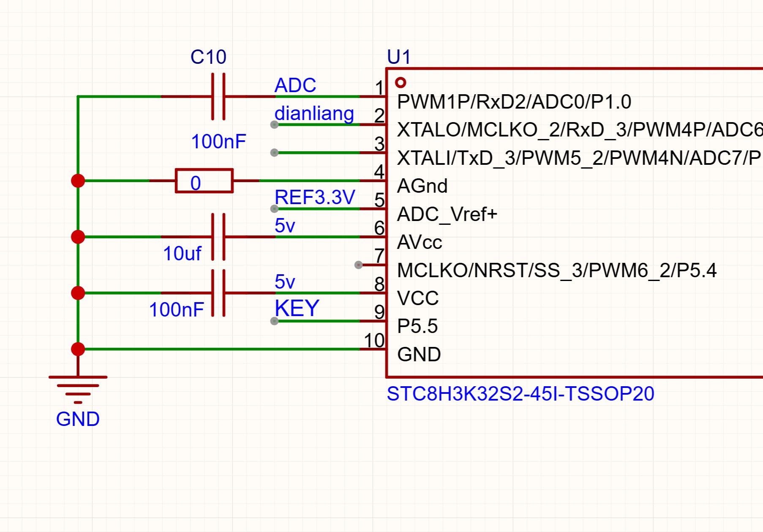Click the XTALO/MCLKO_2 pin name
This screenshot has width=763, height=532.
(x=580, y=130)
